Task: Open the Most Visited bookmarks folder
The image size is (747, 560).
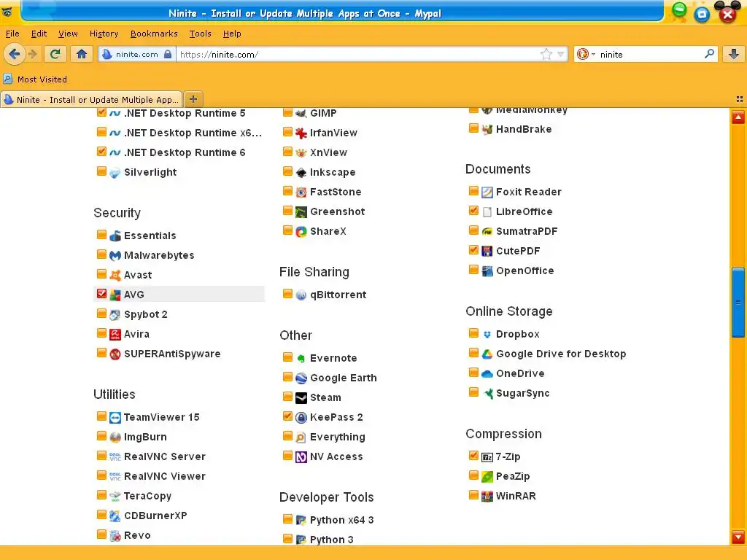Action: coord(35,79)
